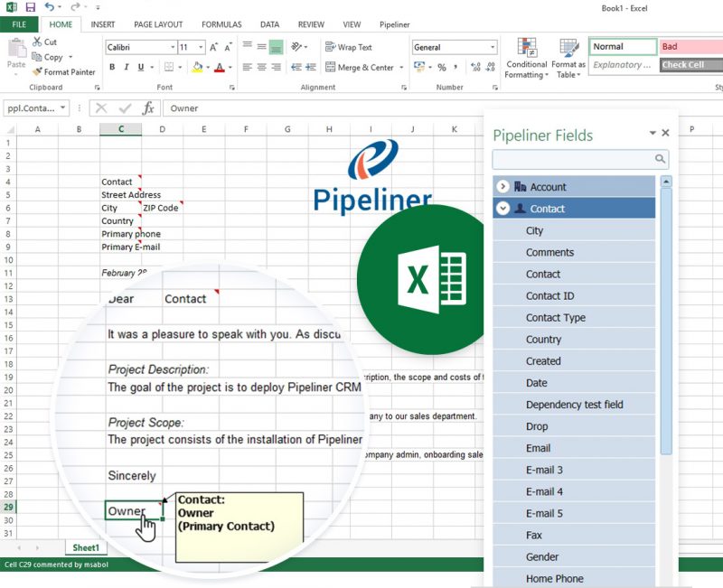Toggle the highlighted Bottom Align button

(x=276, y=47)
